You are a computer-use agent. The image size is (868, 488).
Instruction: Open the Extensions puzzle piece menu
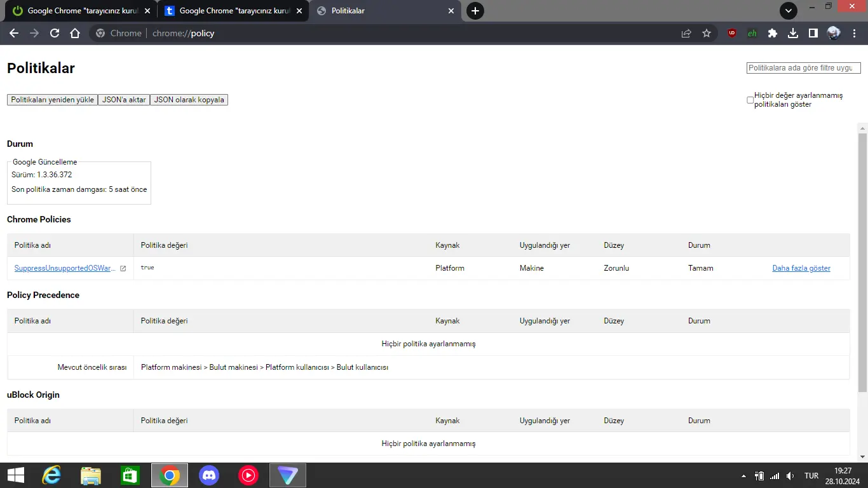(773, 33)
